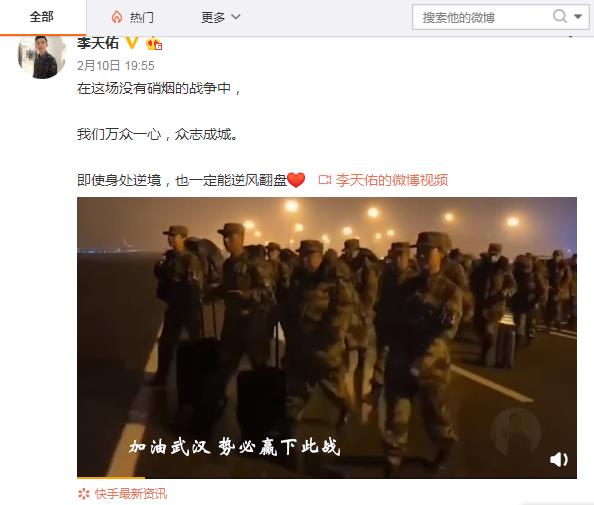This screenshot has width=594, height=505.
Task: Toggle the video sound speaker icon
Action: (x=558, y=460)
